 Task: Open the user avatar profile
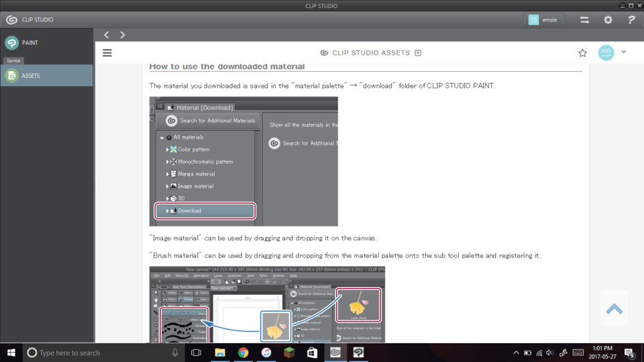point(606,52)
